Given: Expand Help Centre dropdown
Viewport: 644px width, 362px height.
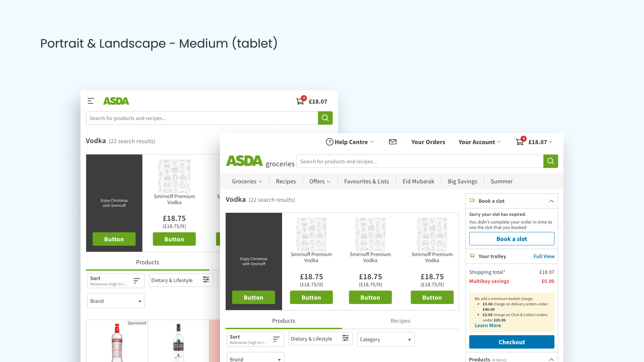Looking at the screenshot, I should 372,142.
